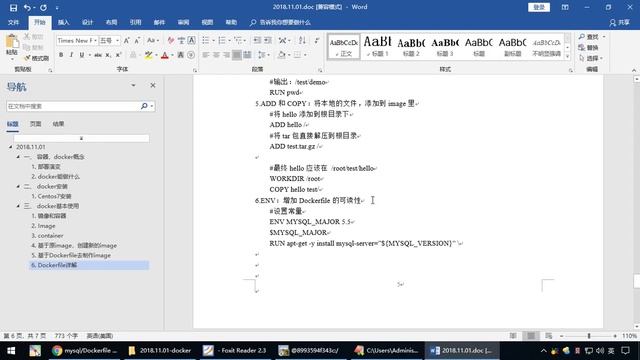
Task: Click the Sort icon
Action: tap(302, 40)
